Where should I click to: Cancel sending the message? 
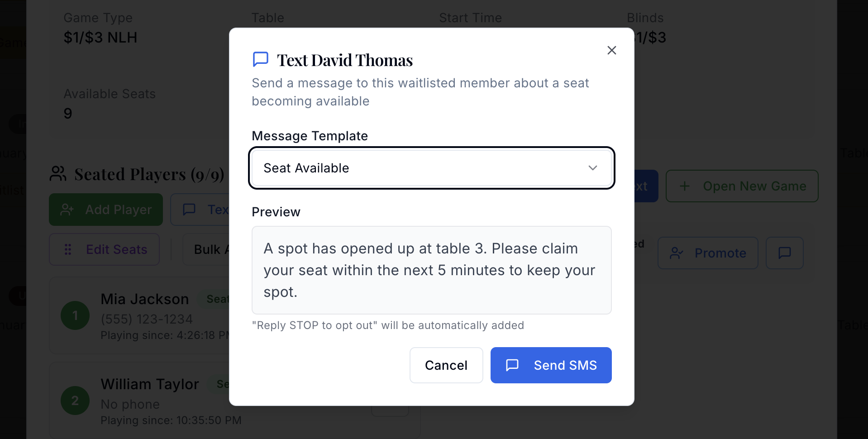(446, 365)
